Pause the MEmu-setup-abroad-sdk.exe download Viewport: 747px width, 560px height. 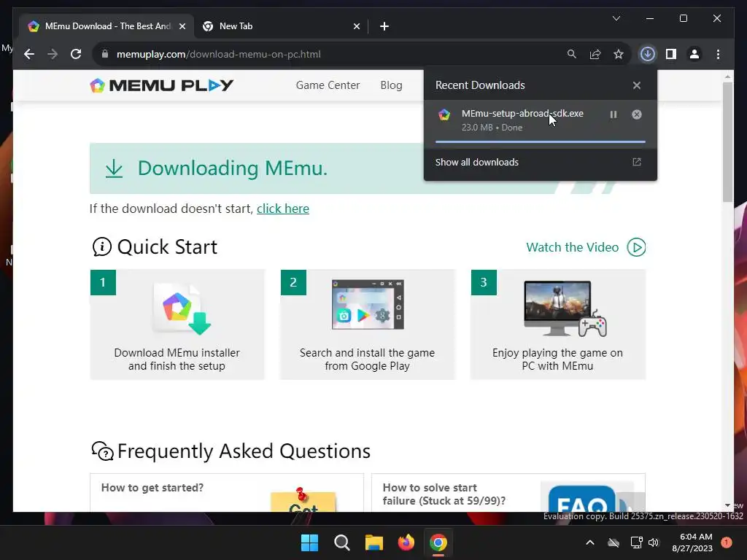click(613, 114)
